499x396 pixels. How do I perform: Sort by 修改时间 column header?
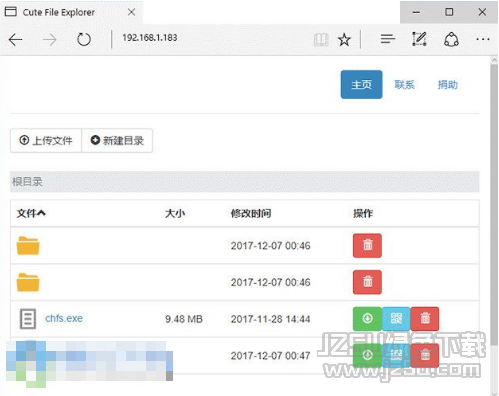pos(251,213)
